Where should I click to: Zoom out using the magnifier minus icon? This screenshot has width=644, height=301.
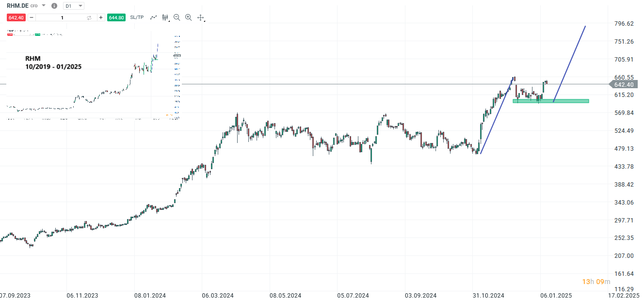point(177,17)
